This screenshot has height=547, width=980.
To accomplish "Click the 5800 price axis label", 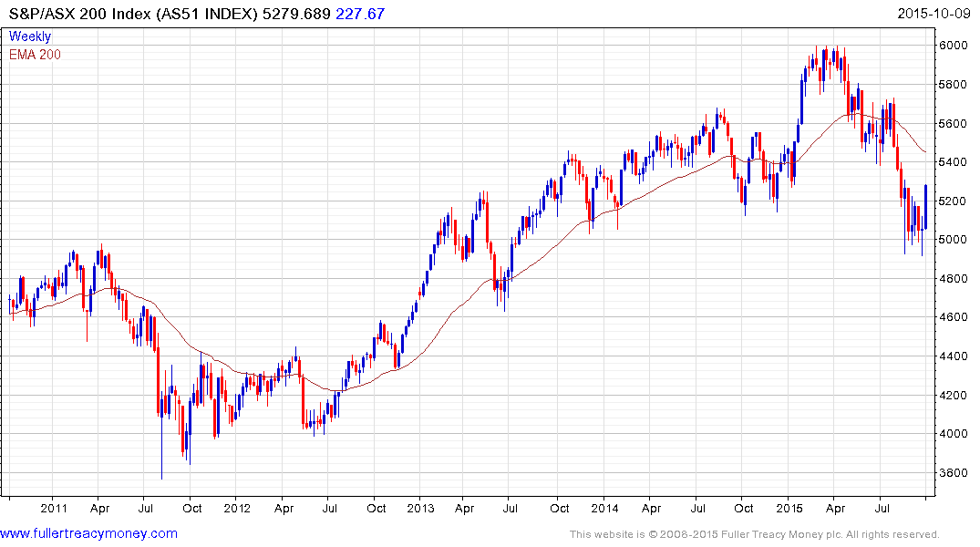I will coord(954,84).
